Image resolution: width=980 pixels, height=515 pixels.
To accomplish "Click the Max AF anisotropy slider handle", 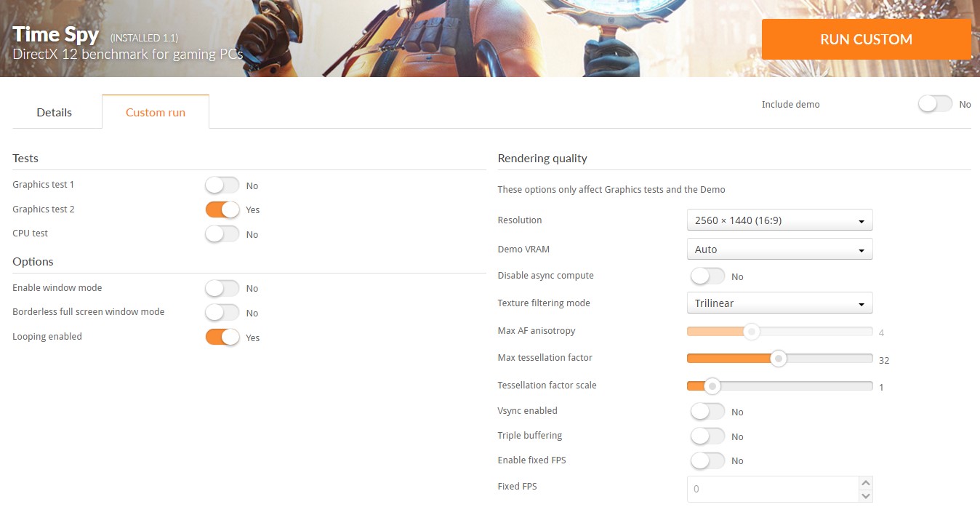I will pyautogui.click(x=751, y=332).
